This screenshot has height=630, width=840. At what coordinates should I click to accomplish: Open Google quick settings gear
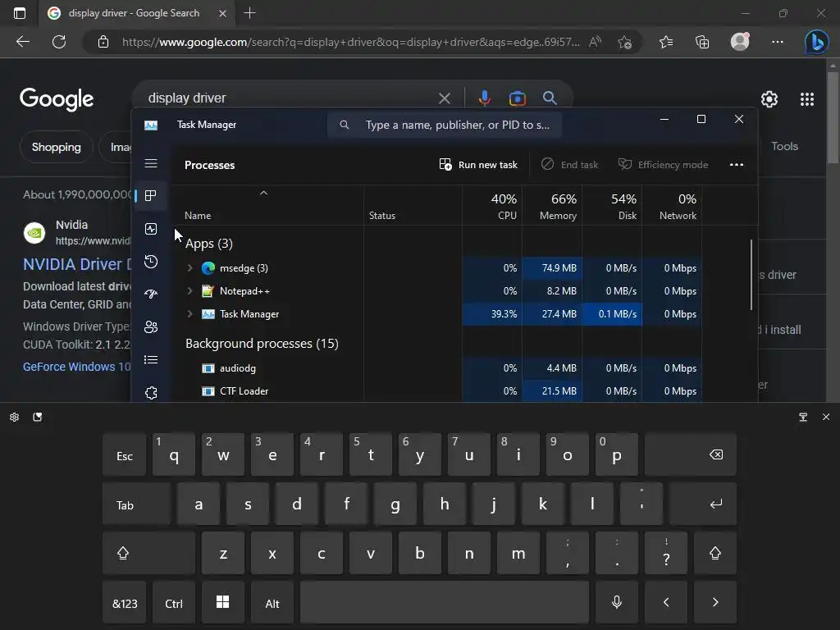point(769,99)
